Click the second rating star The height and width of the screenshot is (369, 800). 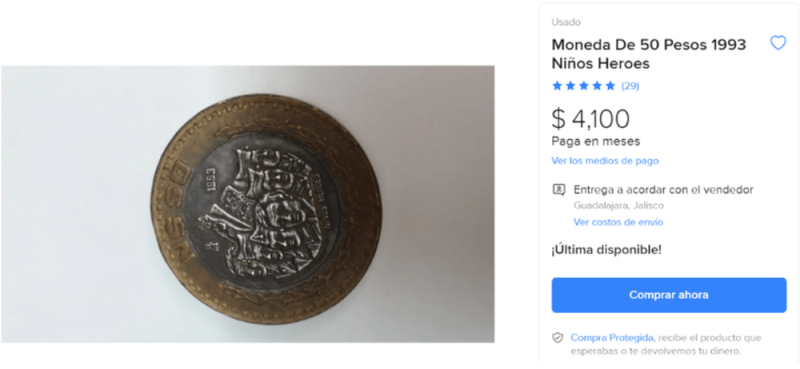tap(570, 86)
